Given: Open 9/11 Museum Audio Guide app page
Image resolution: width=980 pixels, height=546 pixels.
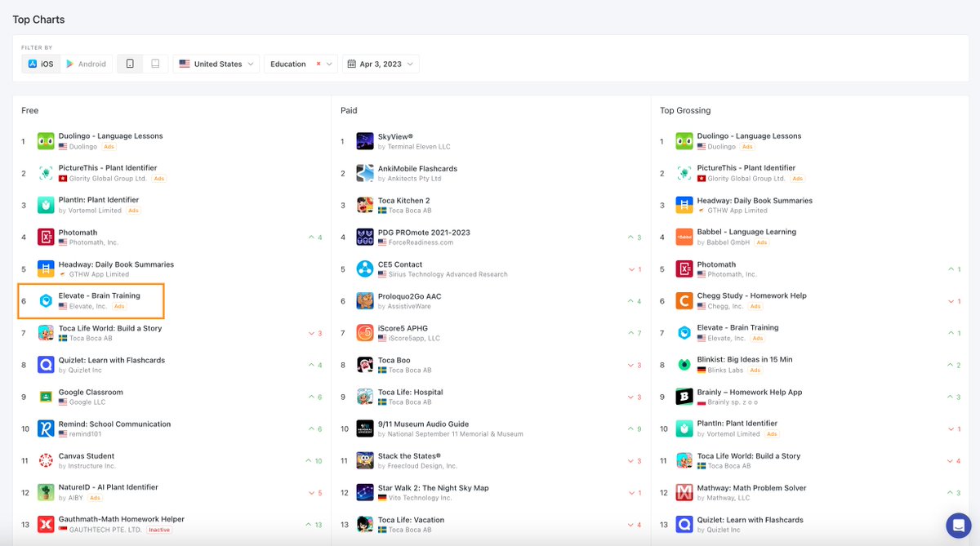Looking at the screenshot, I should pos(423,424).
